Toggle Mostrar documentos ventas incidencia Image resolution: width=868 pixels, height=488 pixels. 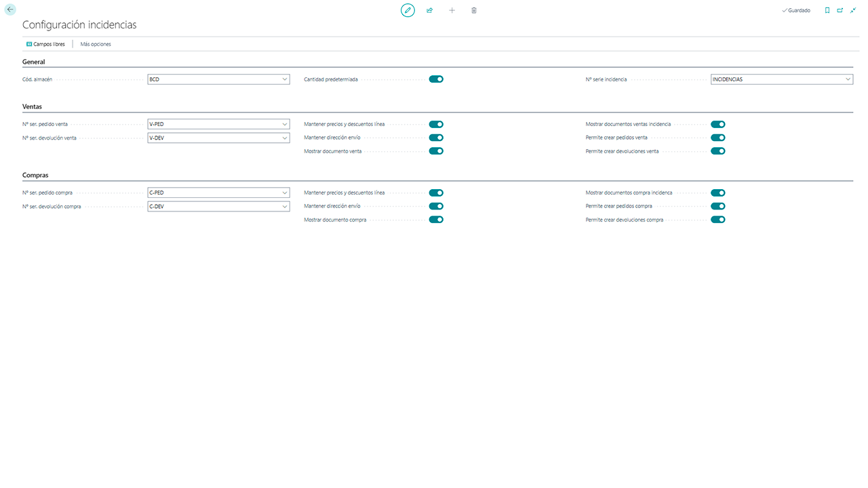[718, 124]
